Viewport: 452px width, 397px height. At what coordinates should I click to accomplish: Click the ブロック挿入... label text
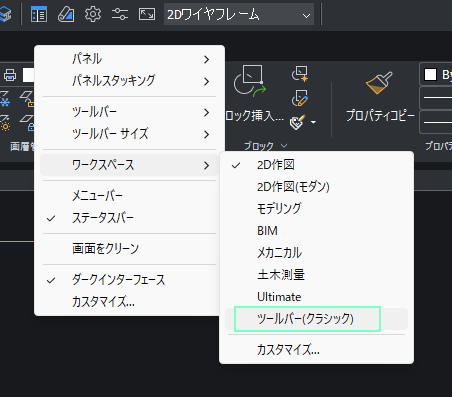pos(254,116)
